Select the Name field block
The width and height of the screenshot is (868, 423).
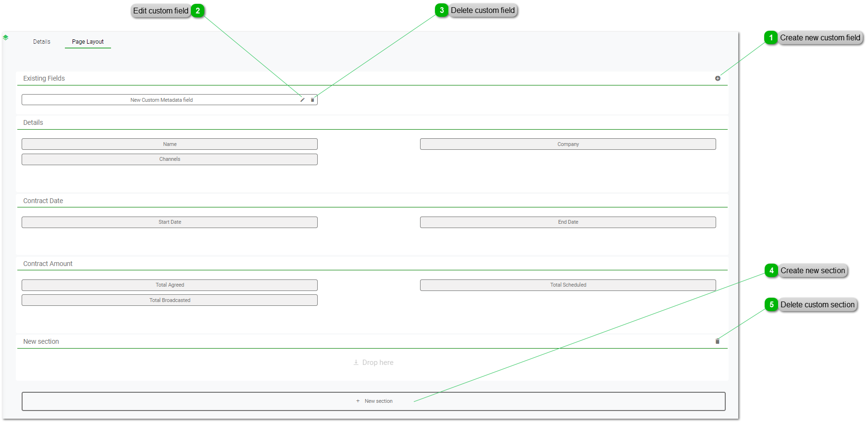pos(170,144)
